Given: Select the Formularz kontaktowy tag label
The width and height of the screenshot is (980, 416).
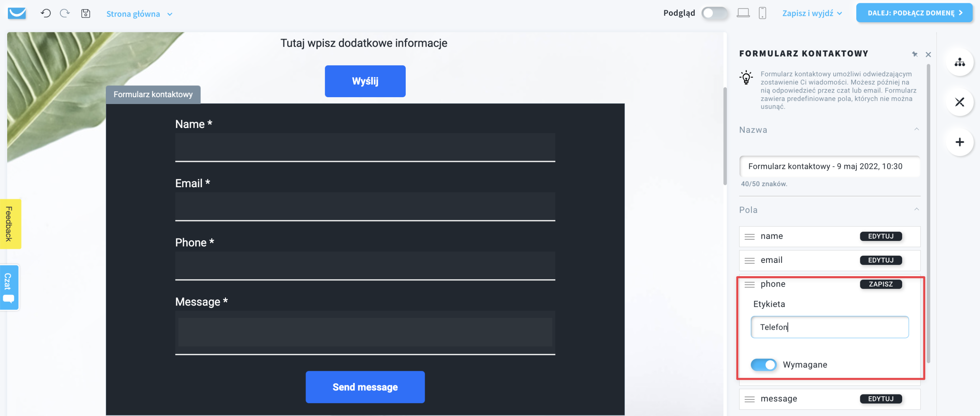Looking at the screenshot, I should 153,94.
